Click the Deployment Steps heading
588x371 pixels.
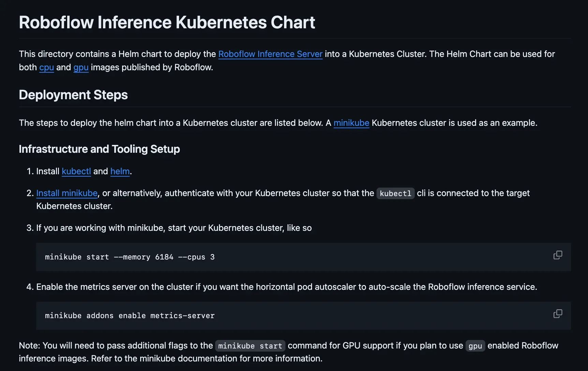click(73, 95)
